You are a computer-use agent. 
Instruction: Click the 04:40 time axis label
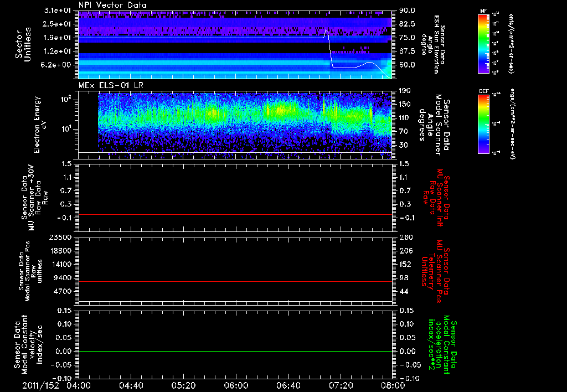(x=131, y=385)
